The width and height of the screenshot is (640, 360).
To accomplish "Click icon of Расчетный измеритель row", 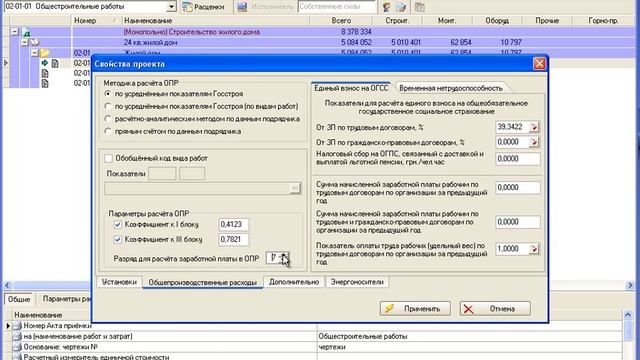I will pyautogui.click(x=17, y=357).
